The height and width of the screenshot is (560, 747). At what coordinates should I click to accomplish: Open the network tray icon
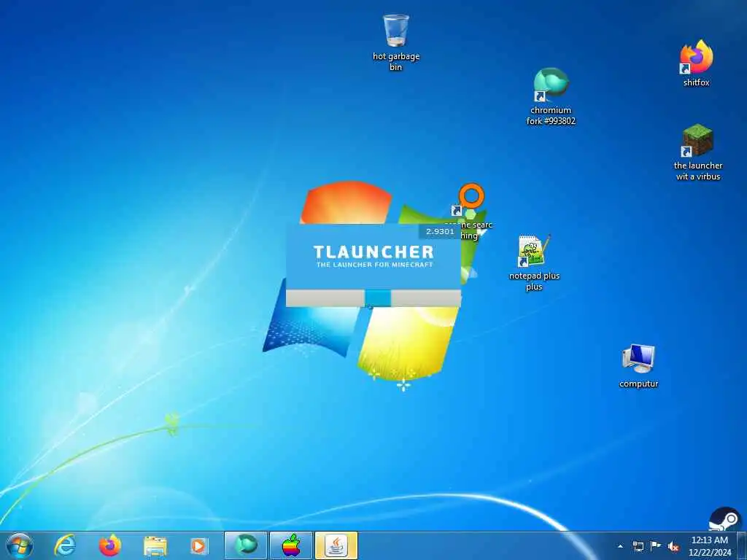tap(638, 546)
